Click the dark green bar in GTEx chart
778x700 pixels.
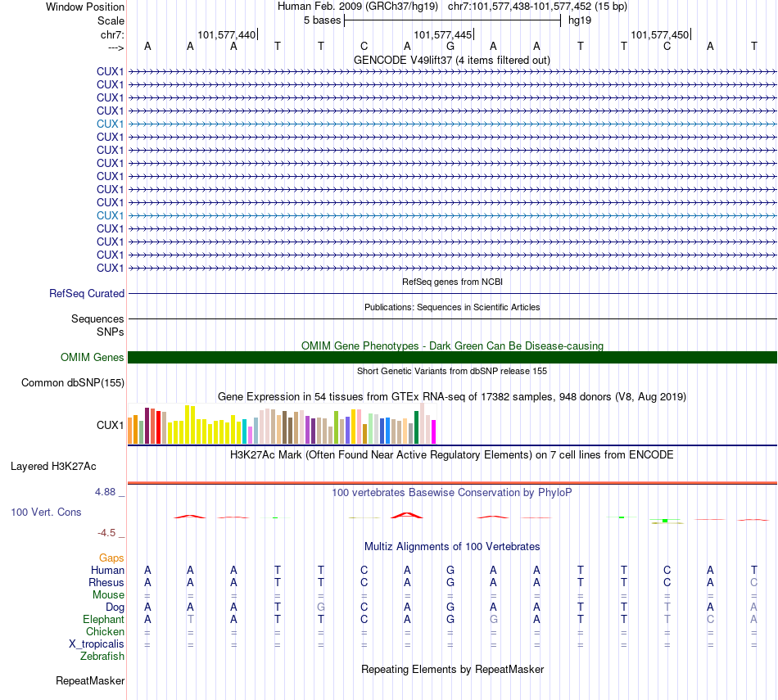point(416,427)
